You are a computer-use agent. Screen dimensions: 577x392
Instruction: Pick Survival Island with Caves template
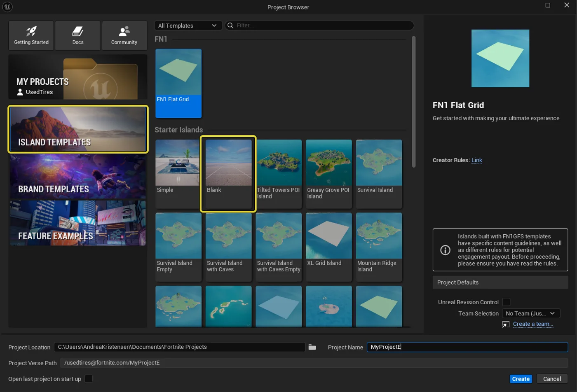228,247
